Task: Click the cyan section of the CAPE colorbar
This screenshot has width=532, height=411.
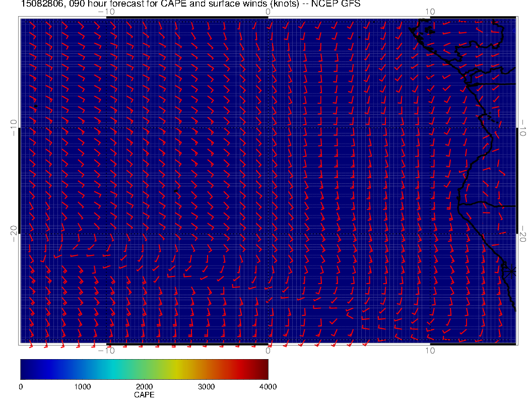Action: tap(113, 369)
